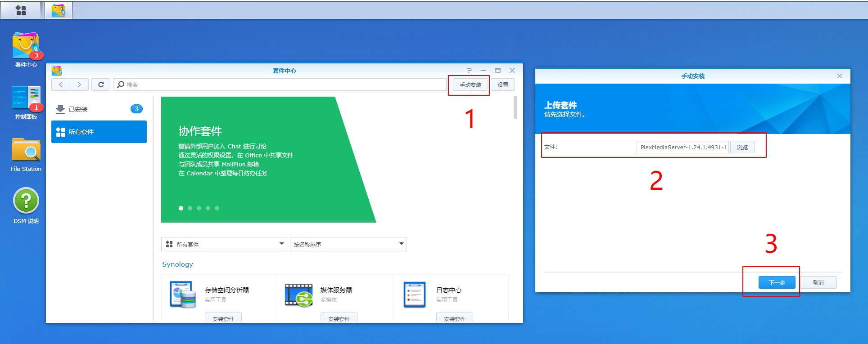This screenshot has height=344, width=868.
Task: Open DSM 说明 help icon
Action: click(x=26, y=201)
